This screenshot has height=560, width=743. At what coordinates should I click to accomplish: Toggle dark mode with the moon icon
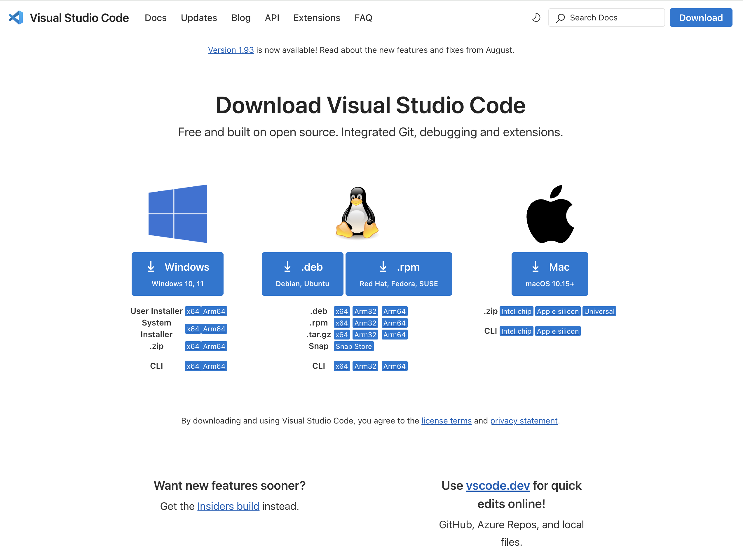(536, 17)
